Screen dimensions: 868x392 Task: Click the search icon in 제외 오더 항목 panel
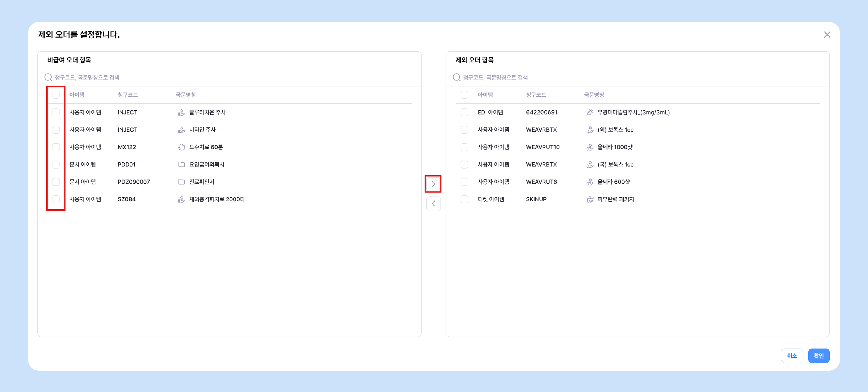[456, 77]
